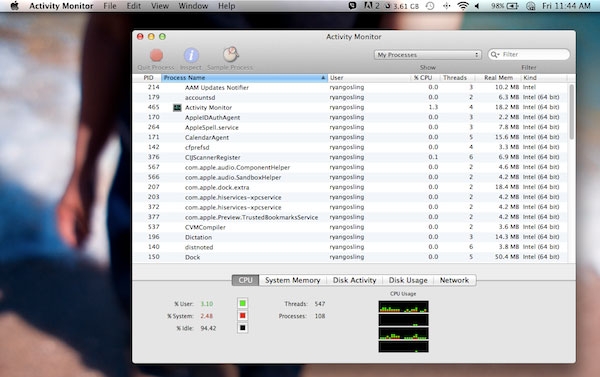This screenshot has width=600, height=377.
Task: Open the Wi-Fi menu bar icon
Action: 463,6
